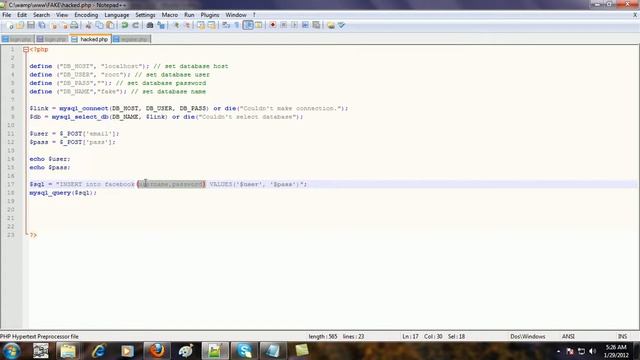
Task: Open Language menu
Action: coord(117,15)
